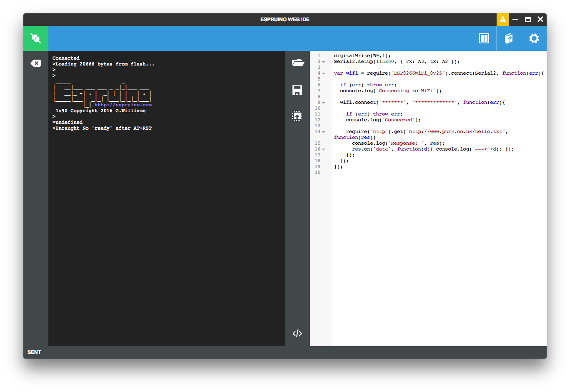Click line number 20 in the gutter

318,172
